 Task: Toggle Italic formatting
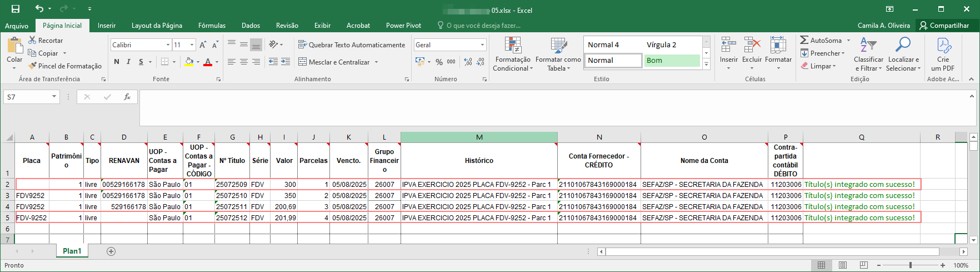tap(128, 62)
